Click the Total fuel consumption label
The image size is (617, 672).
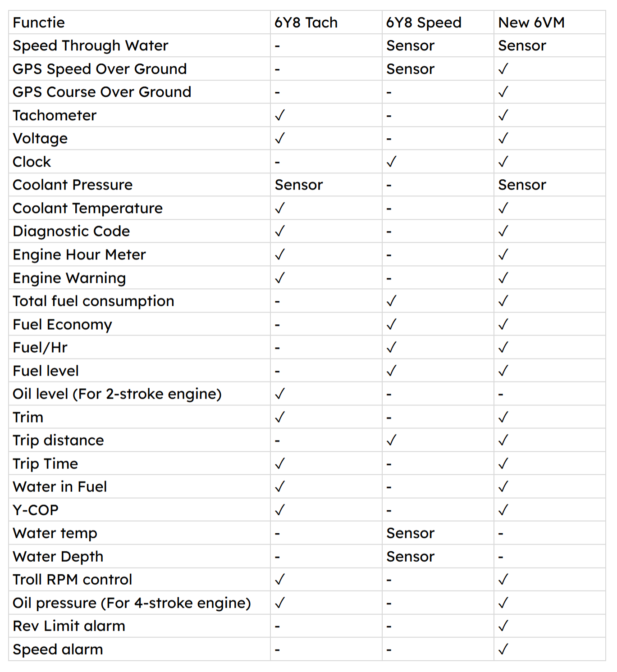pos(93,301)
